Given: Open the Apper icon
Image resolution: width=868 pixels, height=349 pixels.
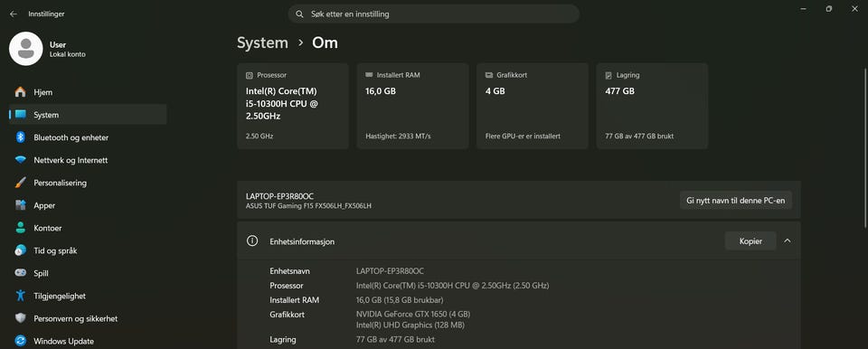Looking at the screenshot, I should (21, 205).
